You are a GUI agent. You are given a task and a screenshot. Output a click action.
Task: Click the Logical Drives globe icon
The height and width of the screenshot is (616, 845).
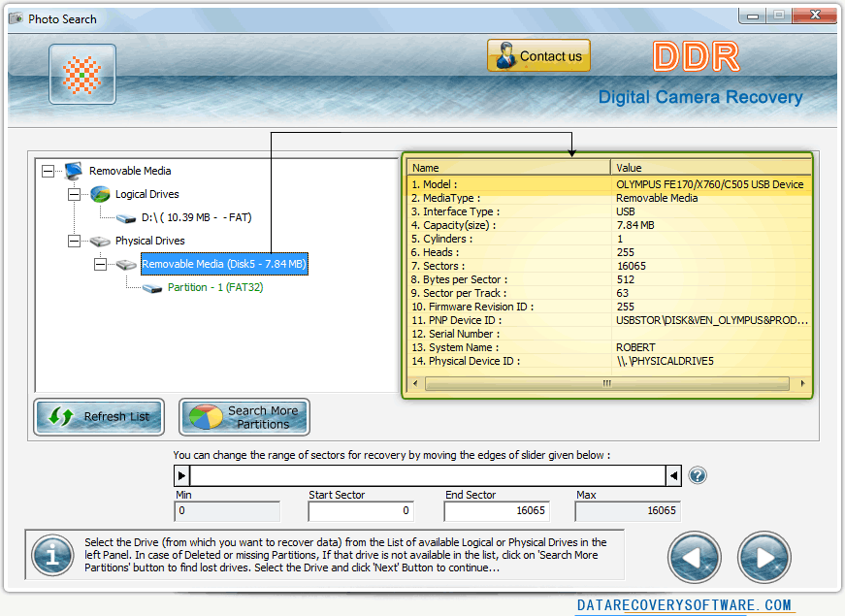[100, 194]
